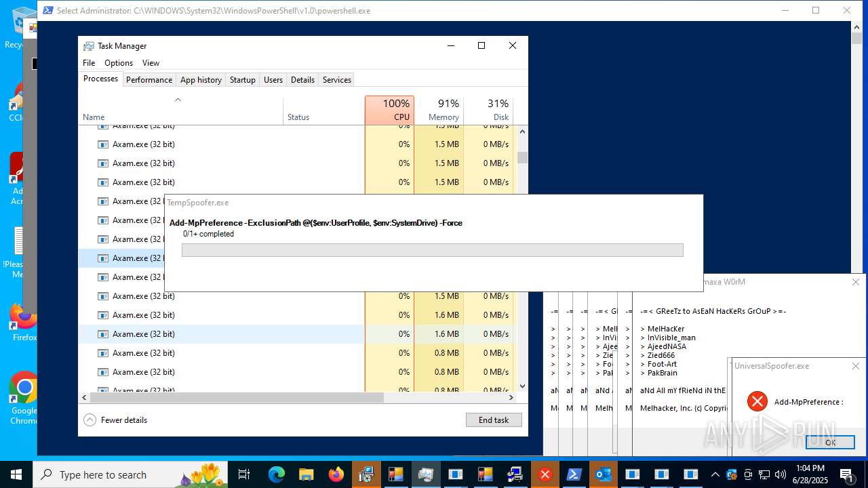Click the TempSpoofer.exe progress bar
Screen dimensions: 868x488
(x=432, y=250)
